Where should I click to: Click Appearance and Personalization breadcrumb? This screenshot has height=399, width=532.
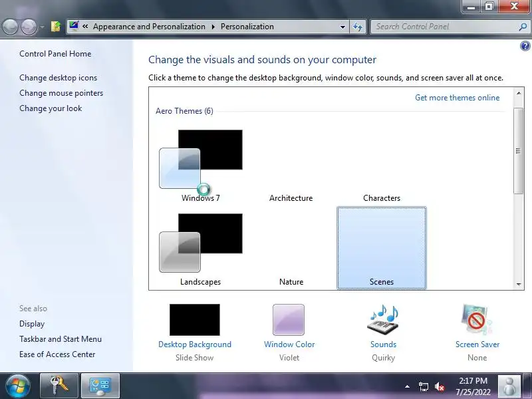[x=149, y=27]
